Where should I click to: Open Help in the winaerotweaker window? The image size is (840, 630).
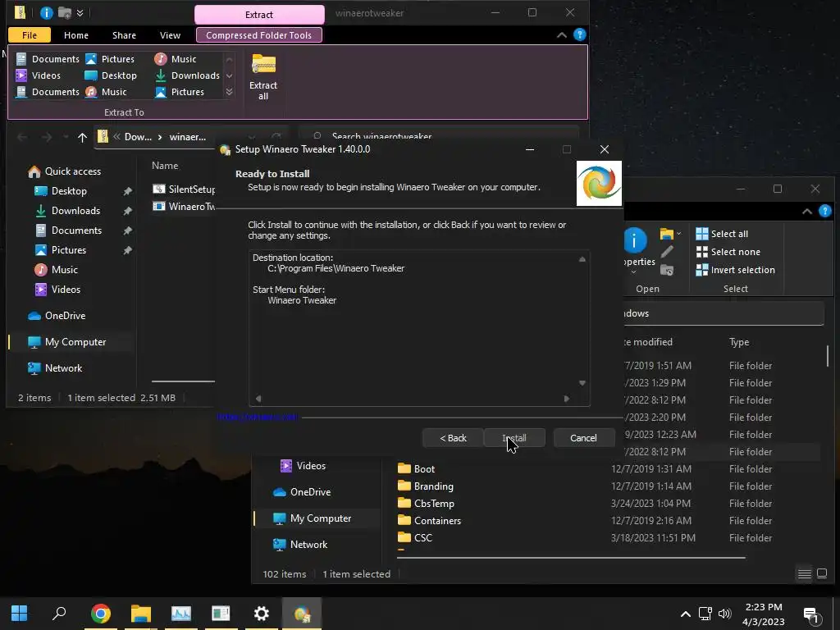(x=580, y=34)
